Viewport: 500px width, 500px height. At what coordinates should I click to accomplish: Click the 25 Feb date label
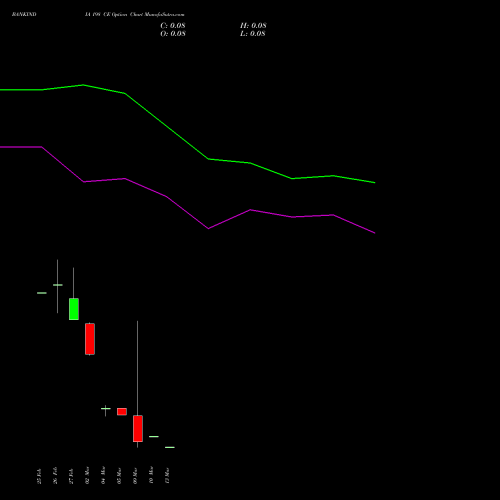click(39, 476)
